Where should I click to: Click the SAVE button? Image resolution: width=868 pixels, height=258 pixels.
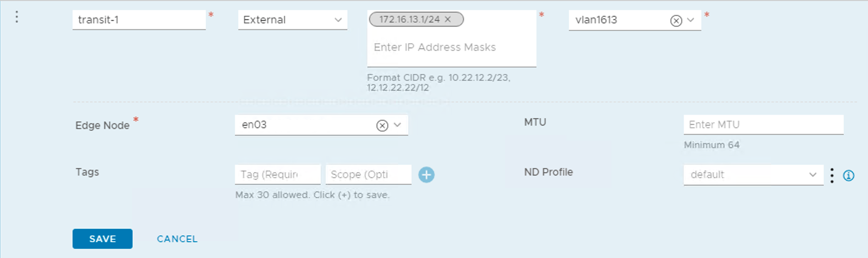pos(102,239)
